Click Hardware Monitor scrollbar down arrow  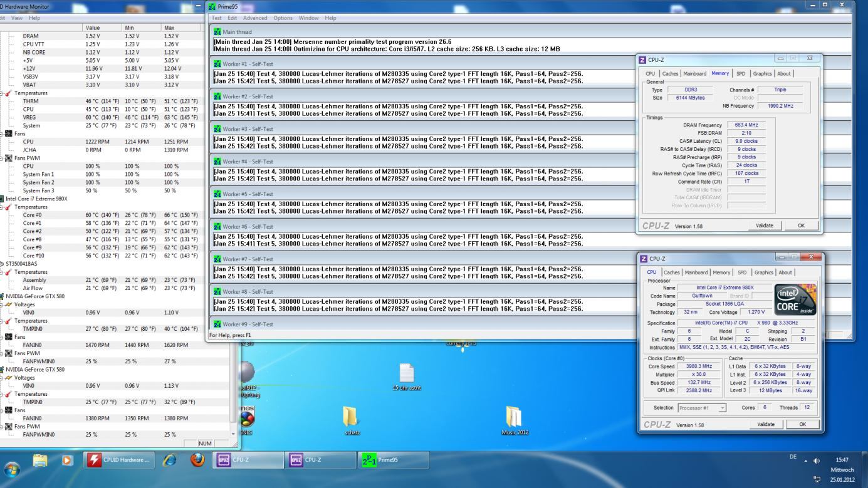coord(234,433)
